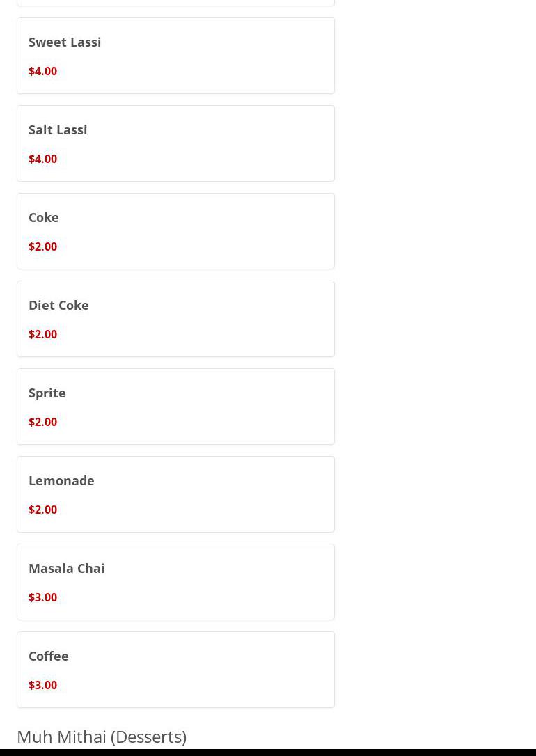The height and width of the screenshot is (756, 536).
Task: Click the $3.00 price under Masala Chai
Action: coord(43,597)
